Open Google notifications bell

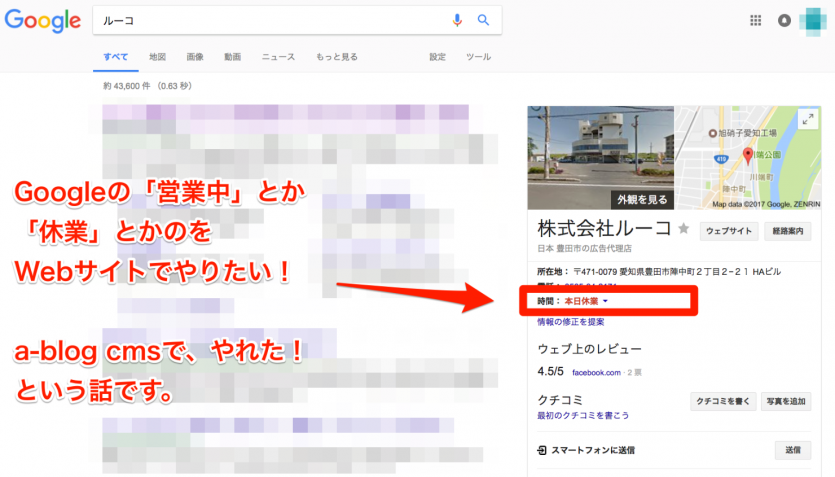(x=783, y=20)
